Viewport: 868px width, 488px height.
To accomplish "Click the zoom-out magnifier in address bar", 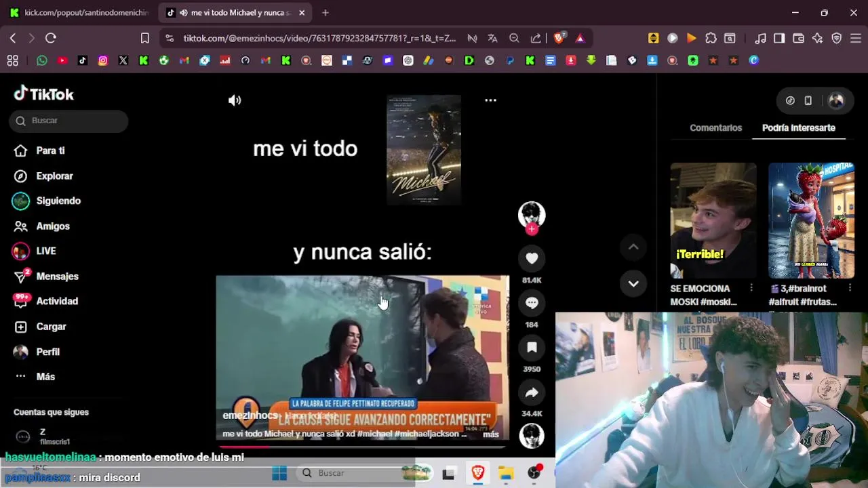I will tap(514, 38).
